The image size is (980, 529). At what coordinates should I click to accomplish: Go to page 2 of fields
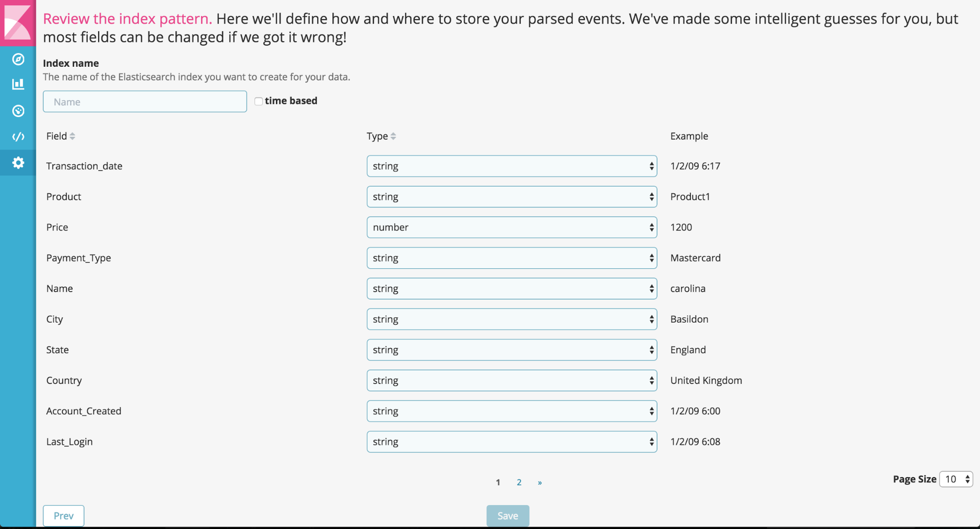pyautogui.click(x=519, y=482)
